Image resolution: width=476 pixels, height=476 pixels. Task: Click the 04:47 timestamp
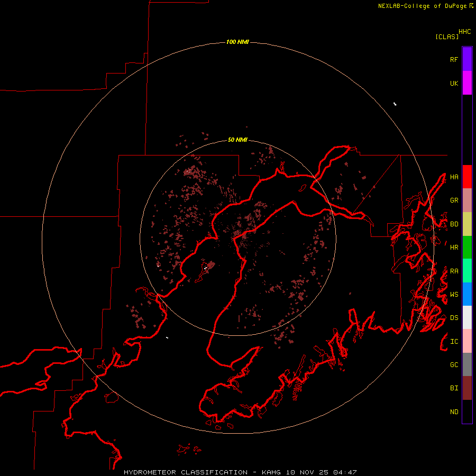(x=344, y=472)
